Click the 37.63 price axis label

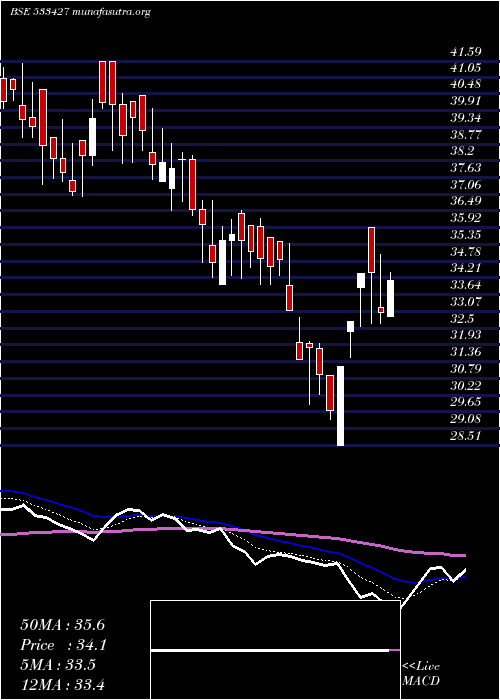(466, 168)
